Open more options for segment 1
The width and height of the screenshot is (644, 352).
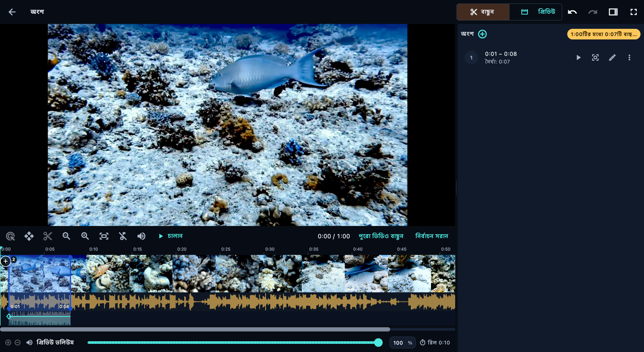(x=629, y=57)
